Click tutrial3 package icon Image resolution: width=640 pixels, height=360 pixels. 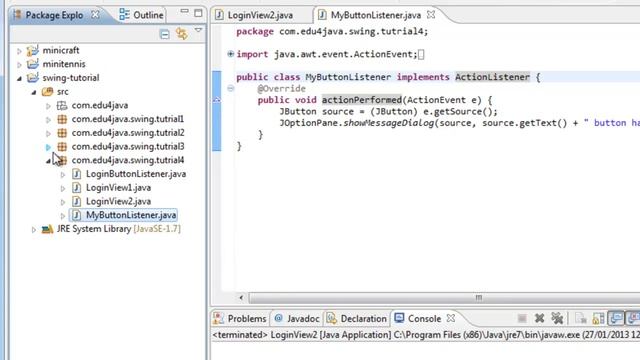62,147
